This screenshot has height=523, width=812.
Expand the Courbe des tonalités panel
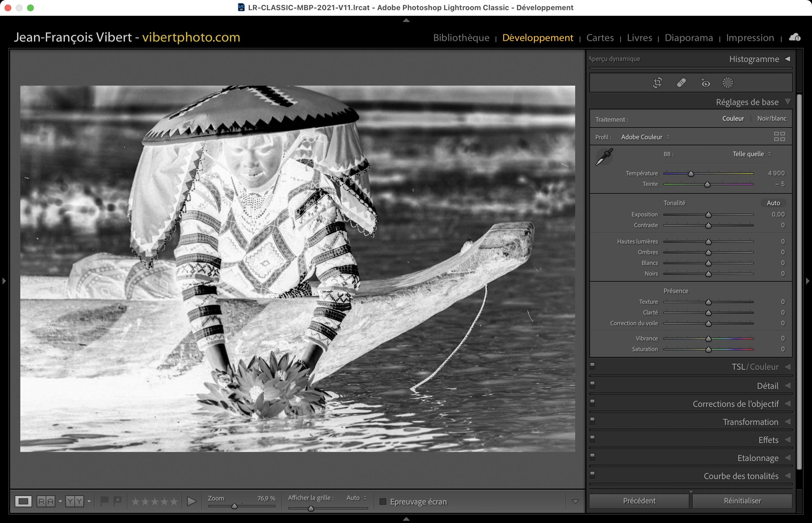click(x=741, y=476)
